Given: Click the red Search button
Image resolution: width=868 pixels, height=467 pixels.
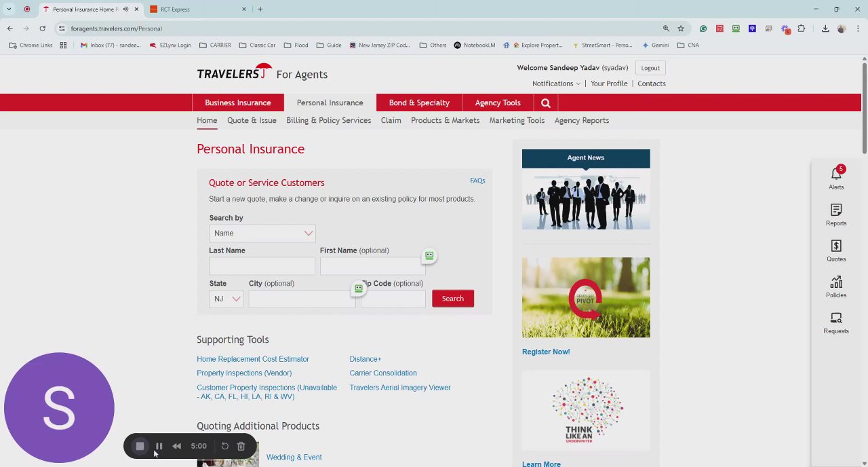Looking at the screenshot, I should pos(453,299).
